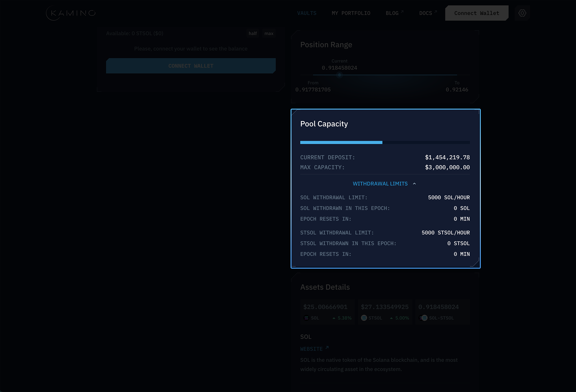
Task: Open the Blog link
Action: pyautogui.click(x=392, y=13)
